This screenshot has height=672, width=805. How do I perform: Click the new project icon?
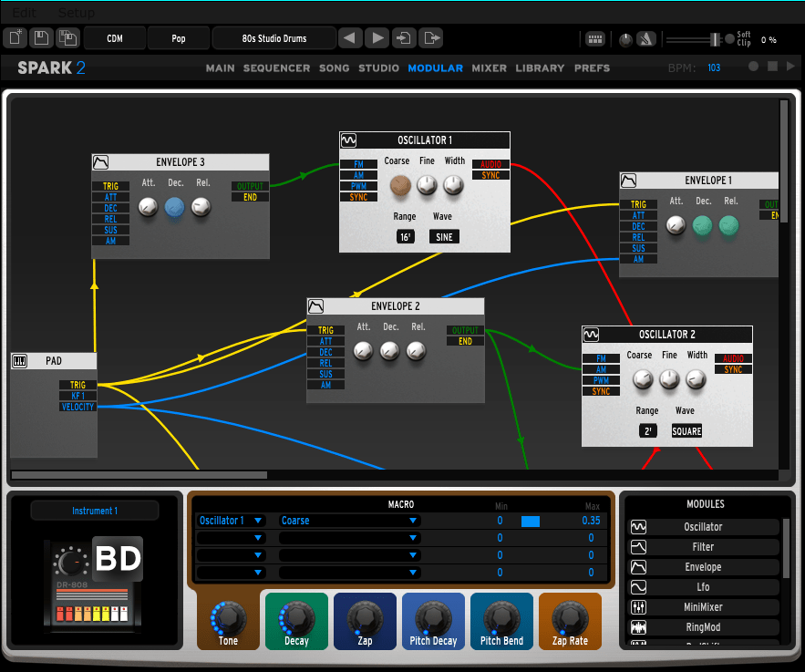13,37
